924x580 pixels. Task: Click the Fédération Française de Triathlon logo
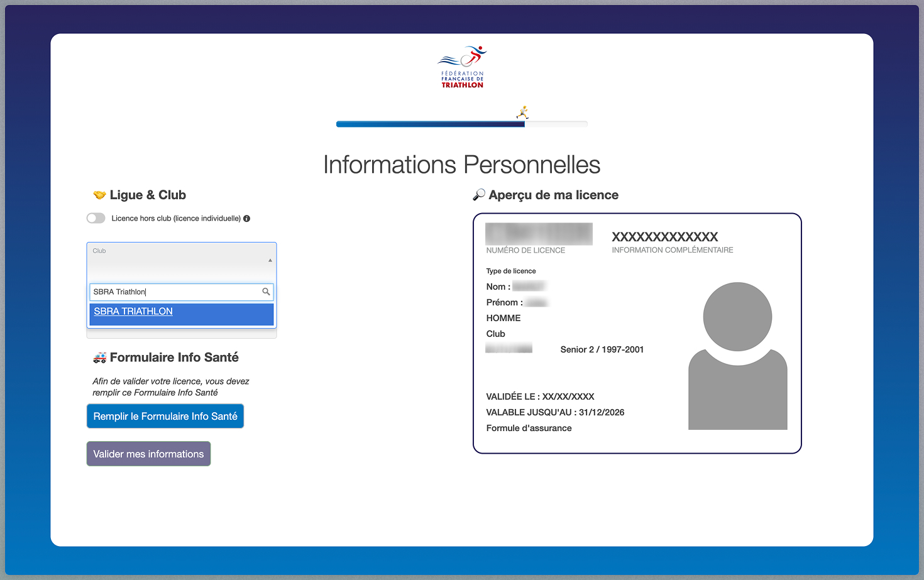(x=462, y=67)
